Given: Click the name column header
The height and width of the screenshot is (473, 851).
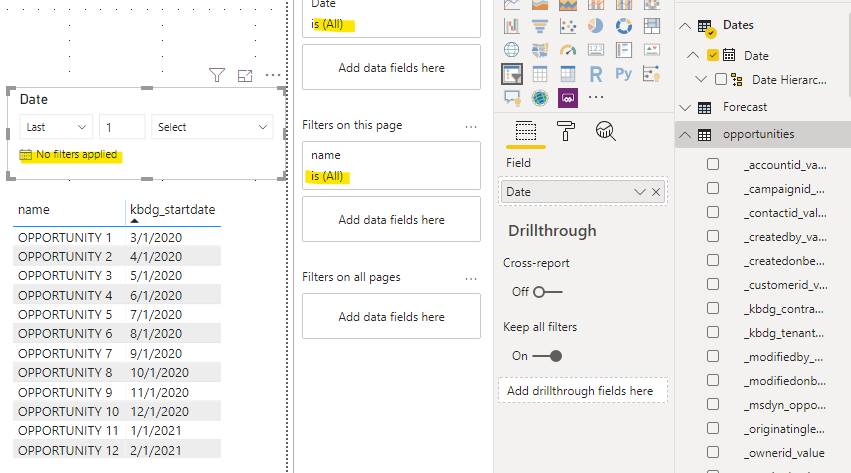Looking at the screenshot, I should tap(34, 209).
